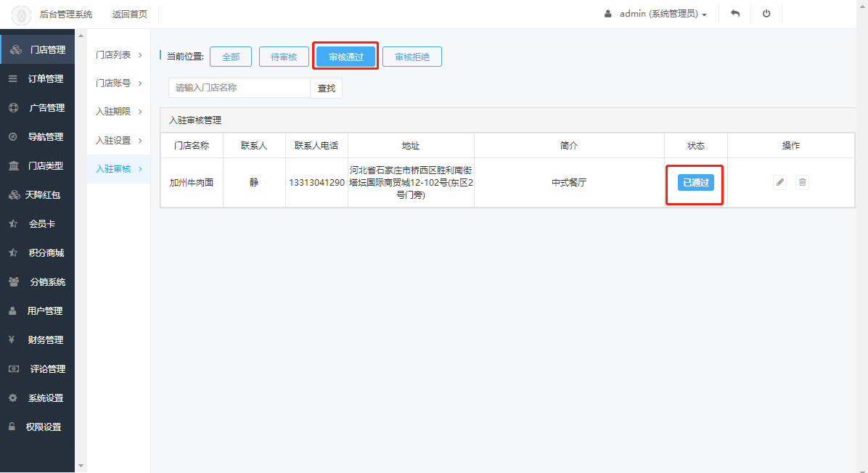Click the contact name 静

[254, 183]
